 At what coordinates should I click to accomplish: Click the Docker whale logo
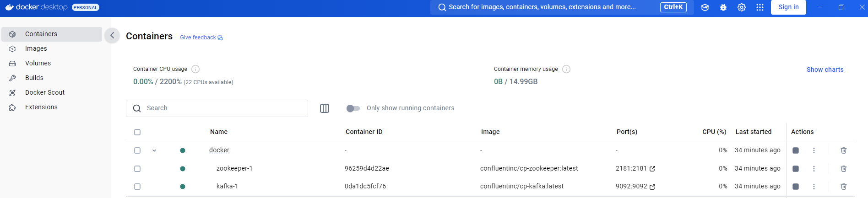10,7
